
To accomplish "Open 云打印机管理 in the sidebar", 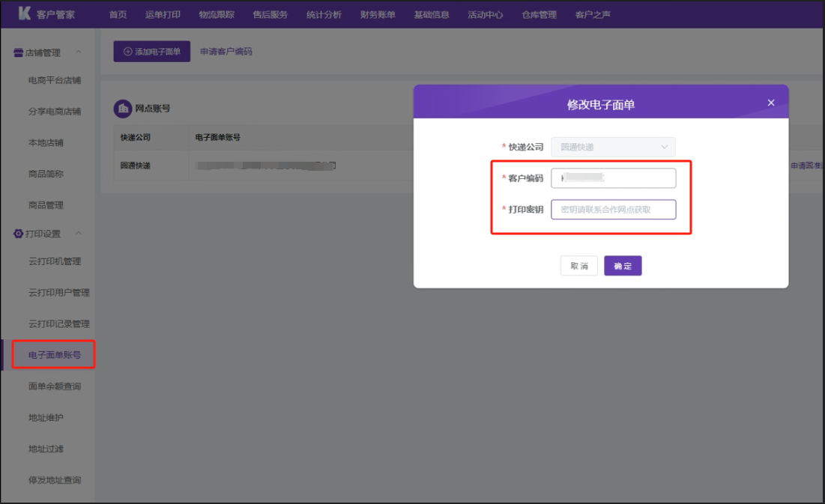I will click(x=54, y=261).
